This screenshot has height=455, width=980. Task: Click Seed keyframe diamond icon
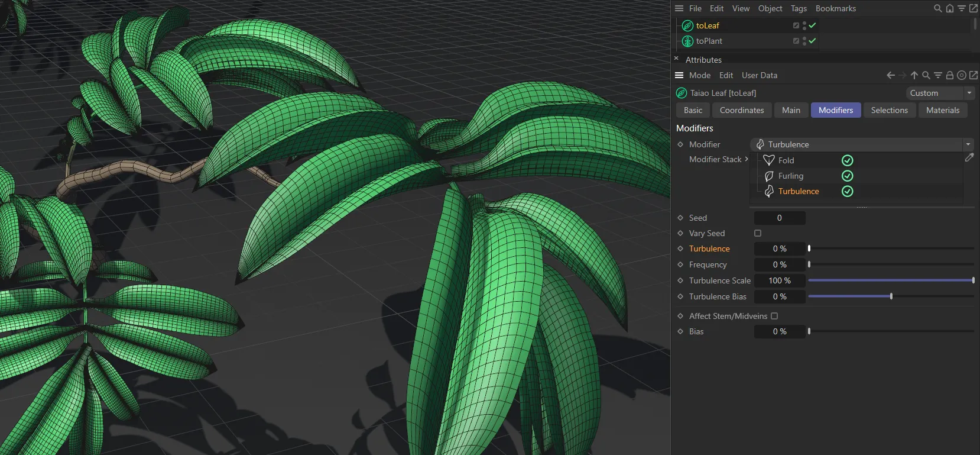click(x=680, y=218)
